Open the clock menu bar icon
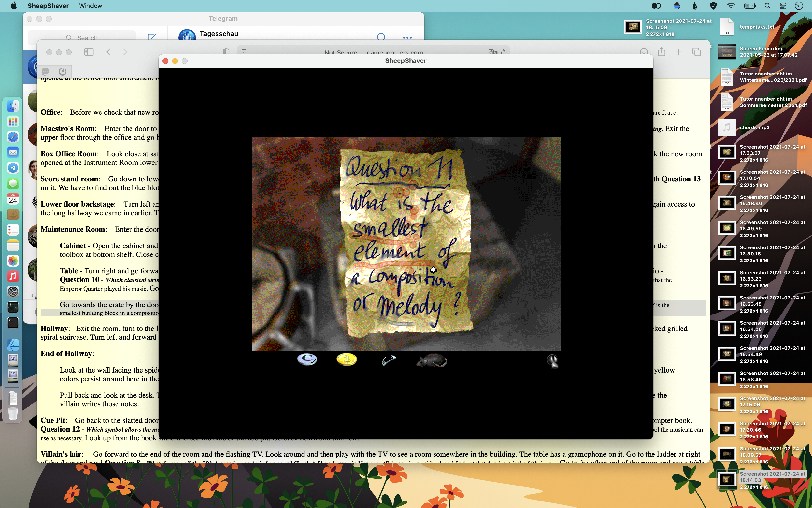 (799, 6)
